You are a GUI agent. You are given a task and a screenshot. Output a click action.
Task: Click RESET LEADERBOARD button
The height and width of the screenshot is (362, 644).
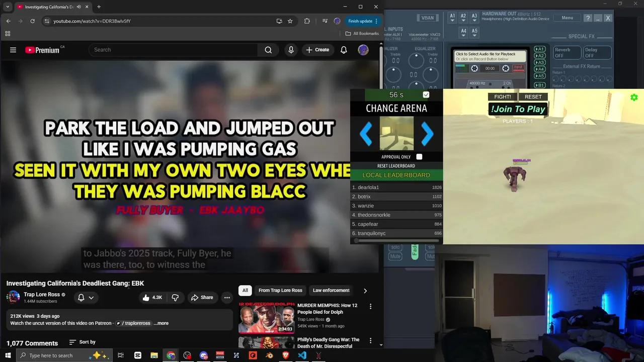pyautogui.click(x=396, y=166)
